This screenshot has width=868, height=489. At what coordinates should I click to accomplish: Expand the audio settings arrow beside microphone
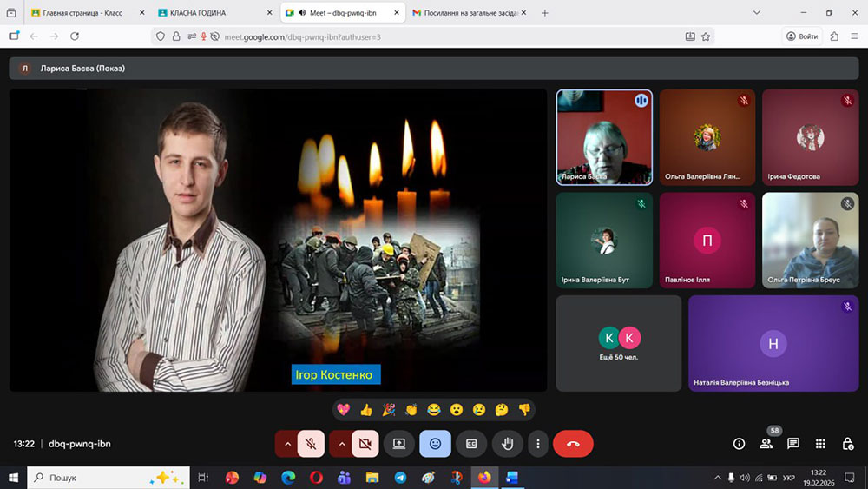pyautogui.click(x=286, y=444)
